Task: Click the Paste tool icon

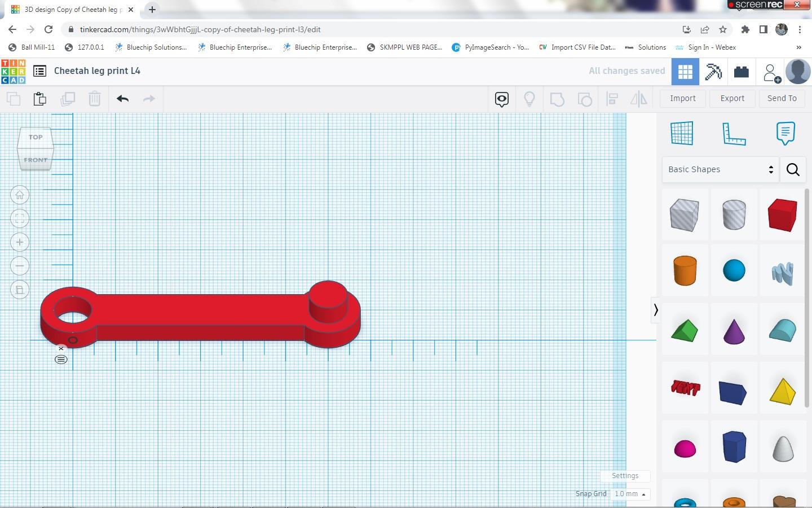Action: click(x=40, y=99)
